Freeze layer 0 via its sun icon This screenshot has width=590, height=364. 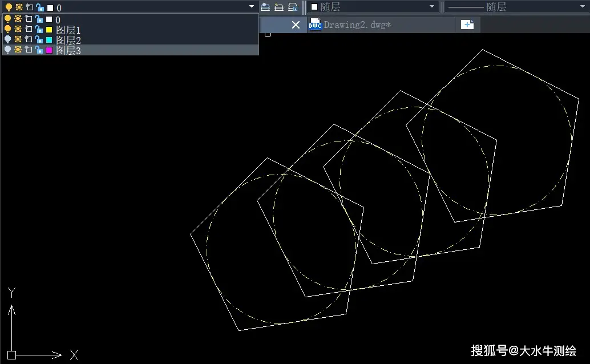click(18, 19)
